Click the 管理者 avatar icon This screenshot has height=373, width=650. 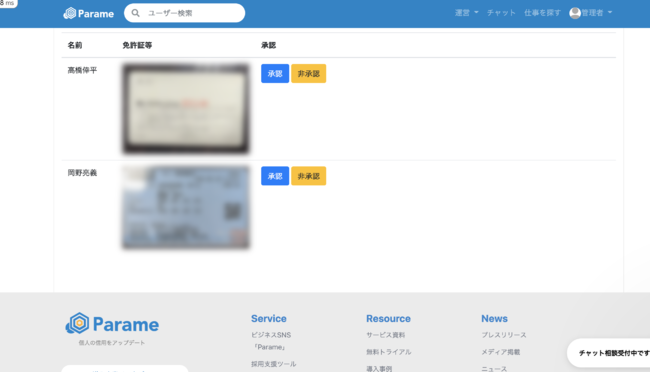click(575, 13)
